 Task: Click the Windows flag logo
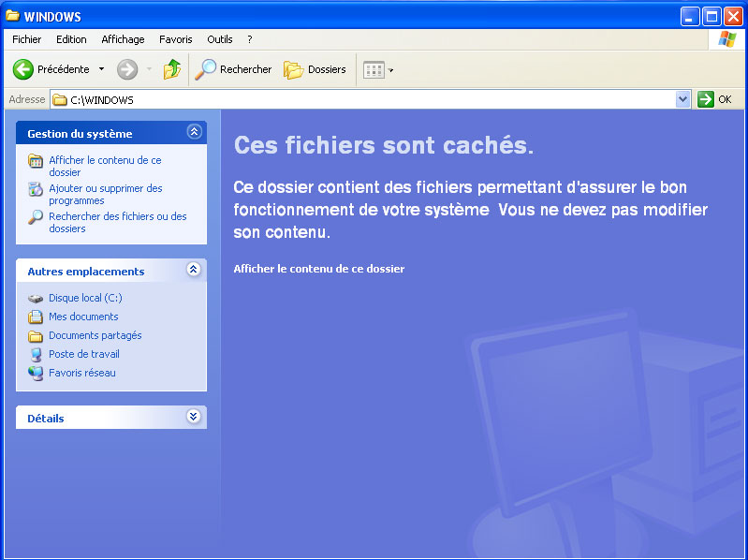click(x=727, y=39)
